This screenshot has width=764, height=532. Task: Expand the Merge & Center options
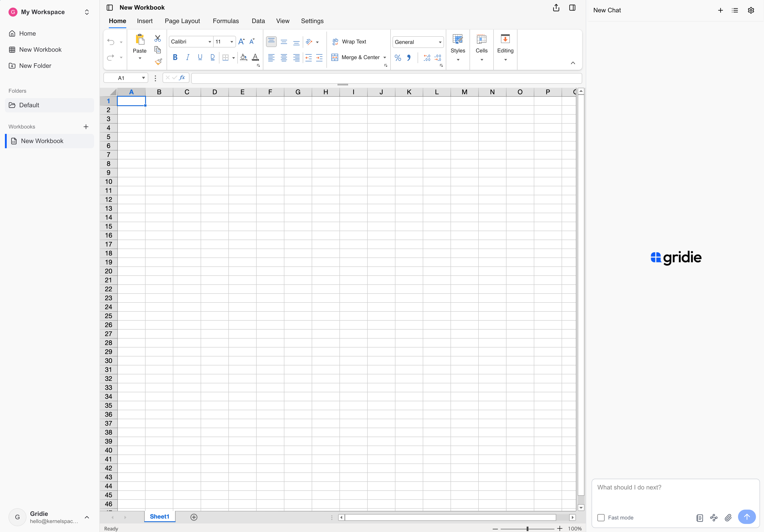click(385, 57)
